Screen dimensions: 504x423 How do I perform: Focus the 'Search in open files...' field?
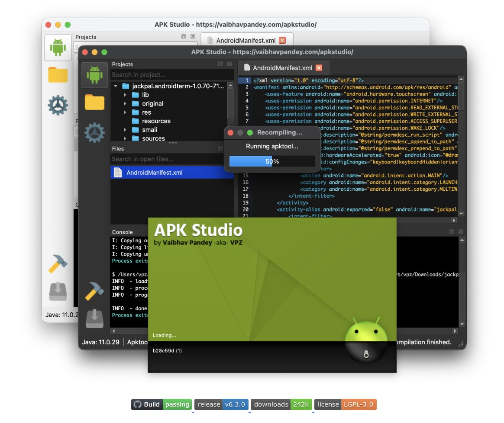167,159
